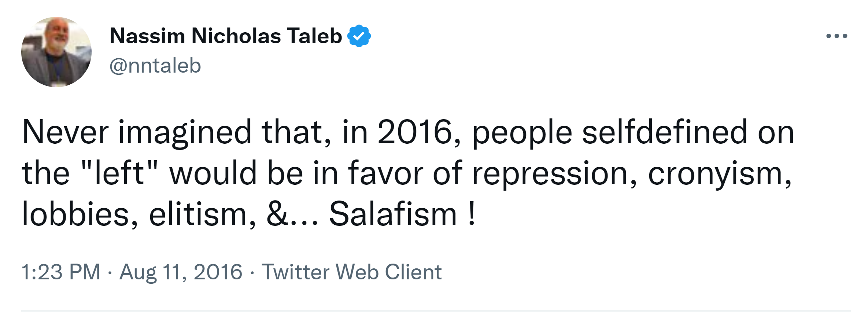Click the 1:23 PM timestamp
This screenshot has height=323, width=868.
point(60,272)
